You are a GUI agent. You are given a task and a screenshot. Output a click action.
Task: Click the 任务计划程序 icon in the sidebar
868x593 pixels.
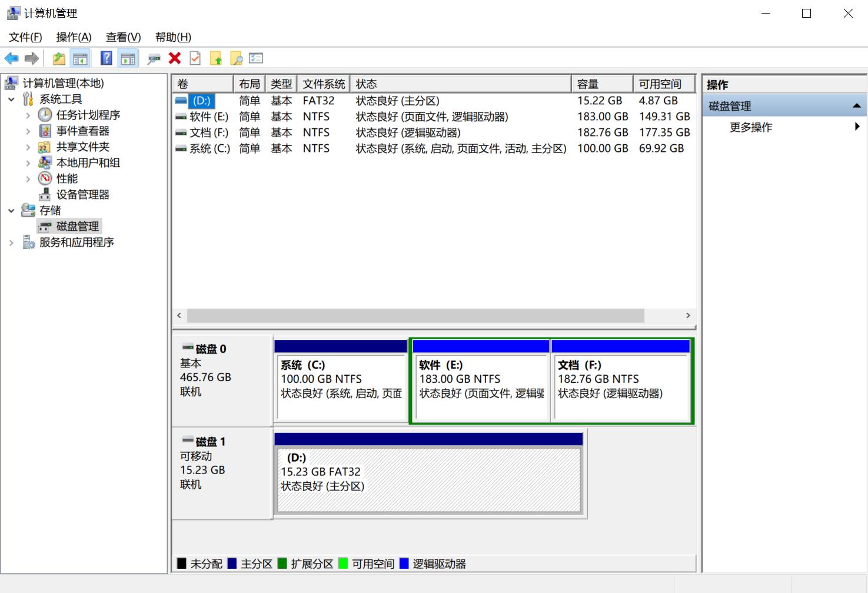pyautogui.click(x=45, y=115)
